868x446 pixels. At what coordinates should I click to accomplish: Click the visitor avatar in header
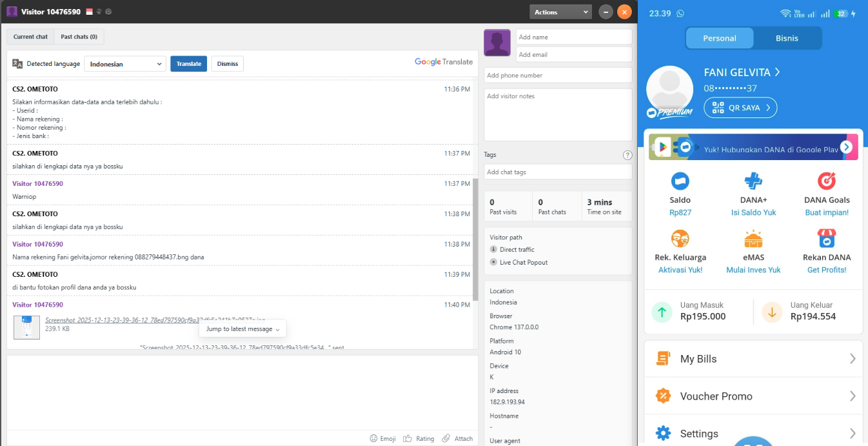click(x=12, y=12)
